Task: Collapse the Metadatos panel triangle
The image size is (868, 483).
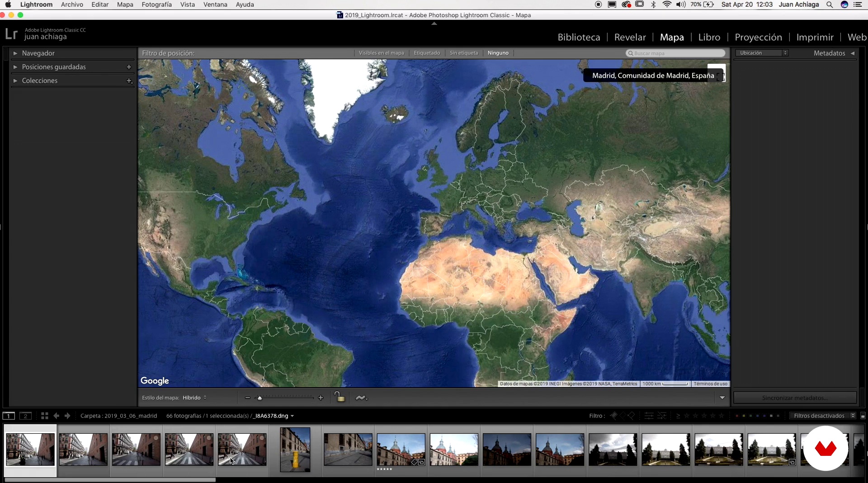Action: pos(853,53)
